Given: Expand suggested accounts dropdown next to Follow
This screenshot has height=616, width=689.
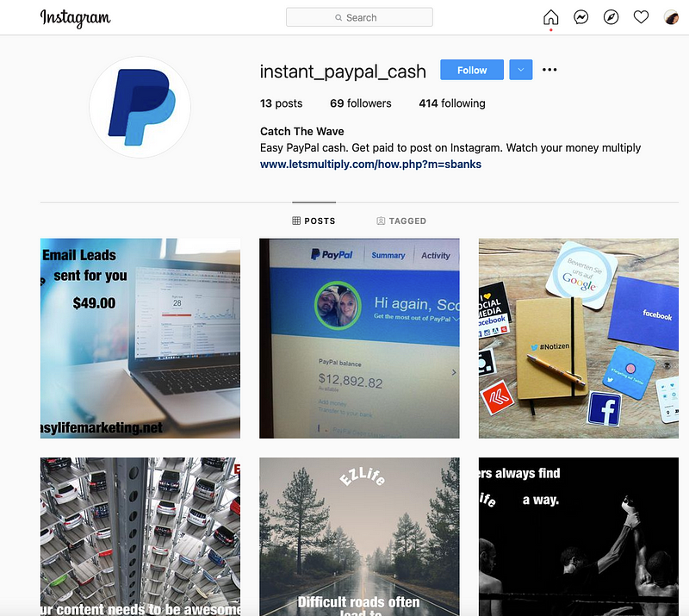Looking at the screenshot, I should (521, 70).
